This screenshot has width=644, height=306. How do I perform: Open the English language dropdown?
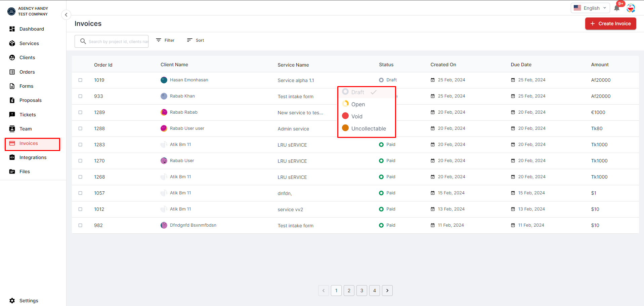click(590, 8)
